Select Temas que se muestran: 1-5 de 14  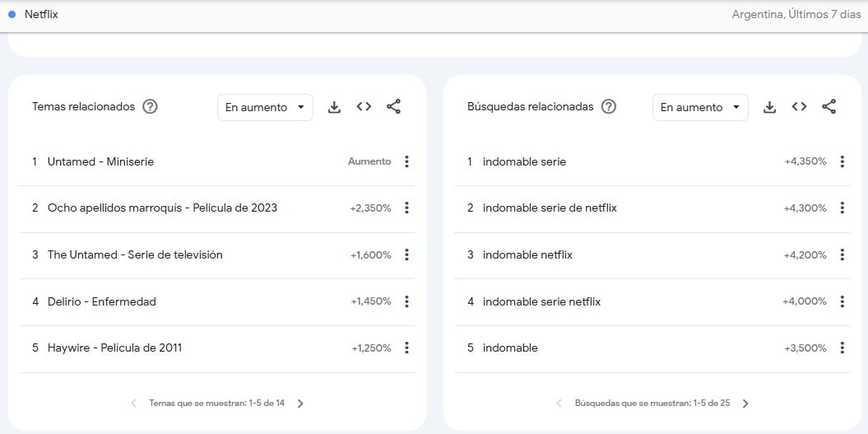tap(217, 403)
